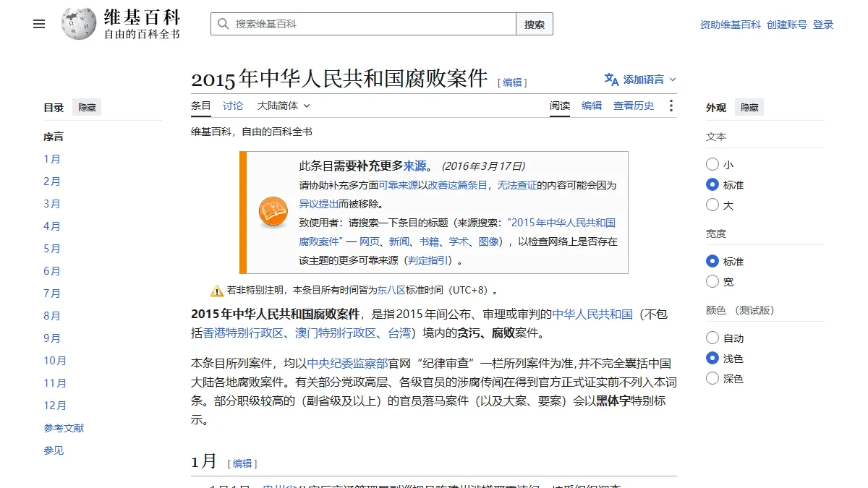Jump to 2月 in the contents
Screen dimensions: 868x488
(x=52, y=181)
